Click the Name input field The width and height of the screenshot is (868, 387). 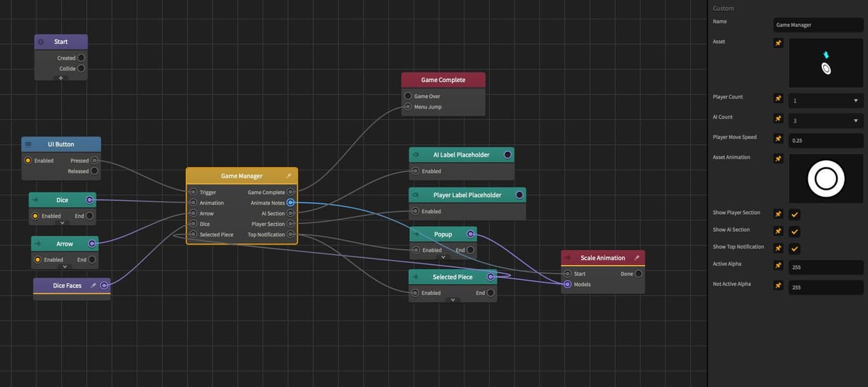[818, 25]
